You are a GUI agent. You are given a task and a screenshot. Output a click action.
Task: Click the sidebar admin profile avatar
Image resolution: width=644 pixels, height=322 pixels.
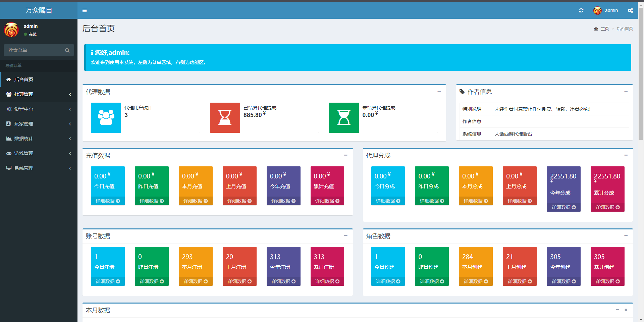click(11, 30)
